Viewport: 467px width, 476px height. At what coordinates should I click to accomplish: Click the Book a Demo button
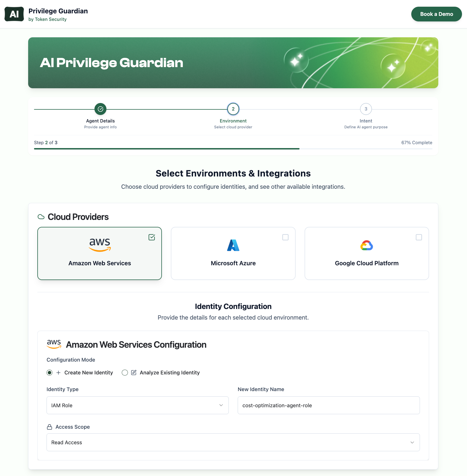pos(436,14)
